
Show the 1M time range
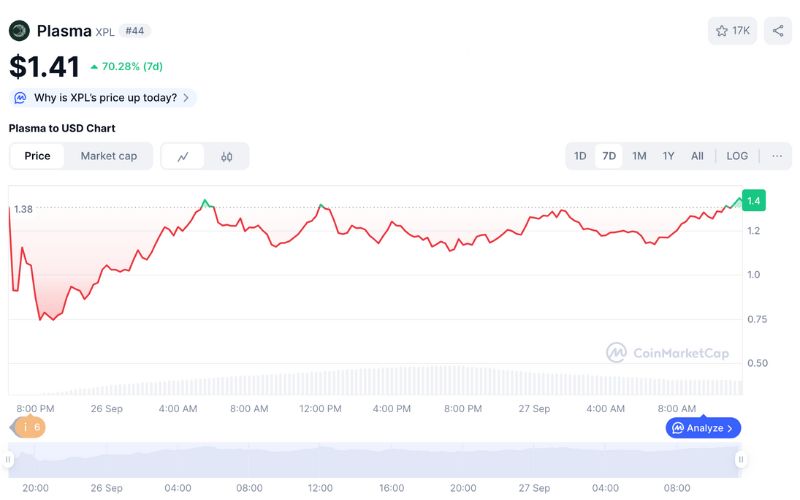coord(639,156)
